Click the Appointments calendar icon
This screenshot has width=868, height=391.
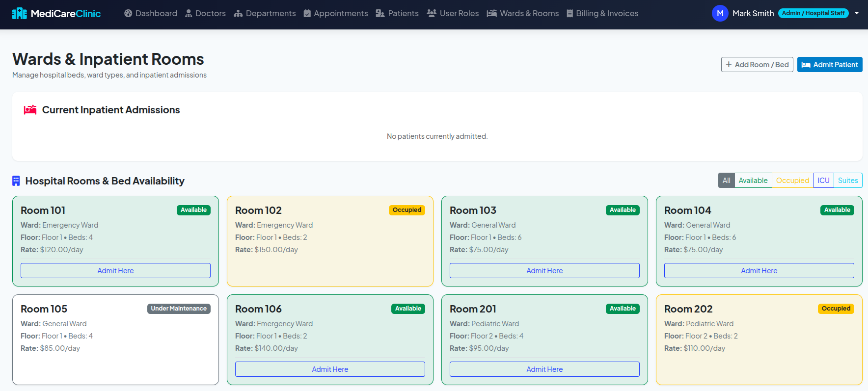[x=307, y=13]
